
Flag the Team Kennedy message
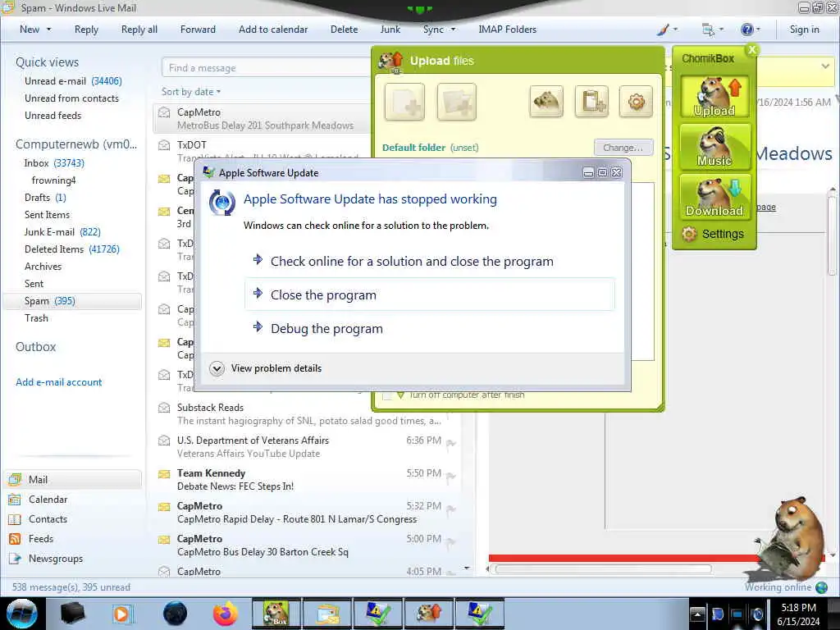click(451, 476)
